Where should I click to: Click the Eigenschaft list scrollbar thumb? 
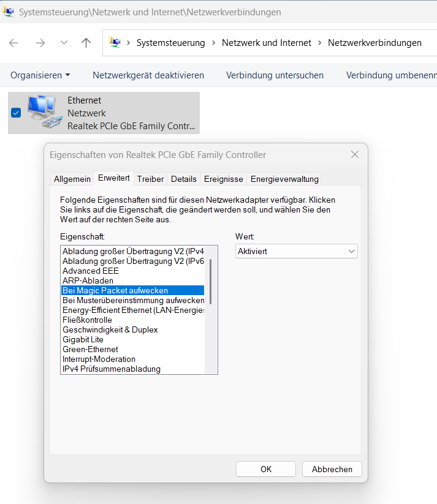pos(210,282)
